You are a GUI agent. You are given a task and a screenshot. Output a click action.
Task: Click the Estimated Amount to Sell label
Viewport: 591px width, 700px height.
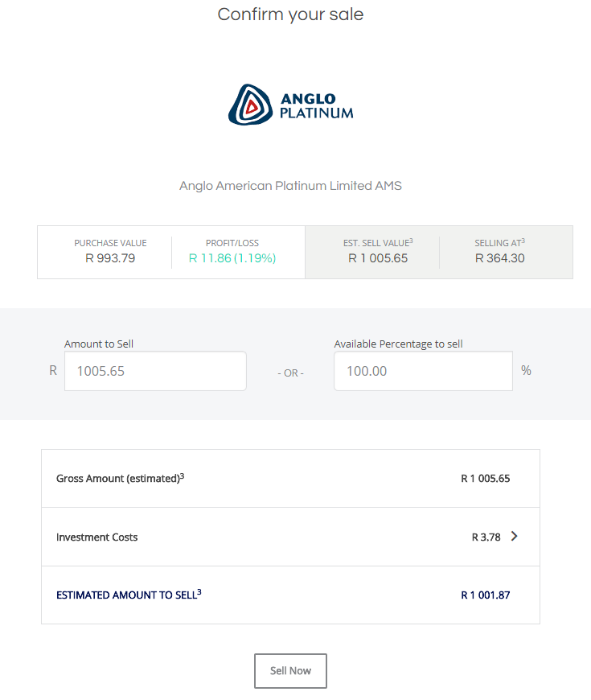129,595
